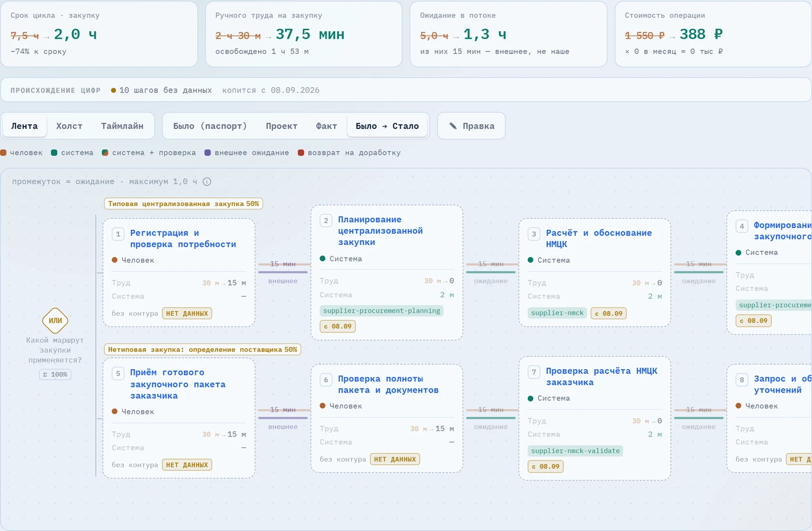Select the Было (паспорт) mode
812x531 pixels.
coord(210,126)
